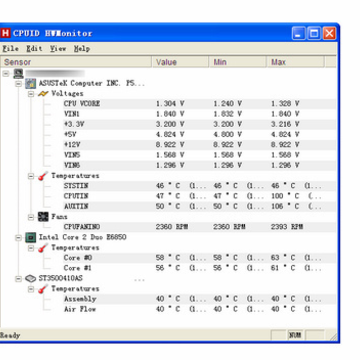
Task: Maximize the HWMonitor window
Action: click(x=314, y=33)
